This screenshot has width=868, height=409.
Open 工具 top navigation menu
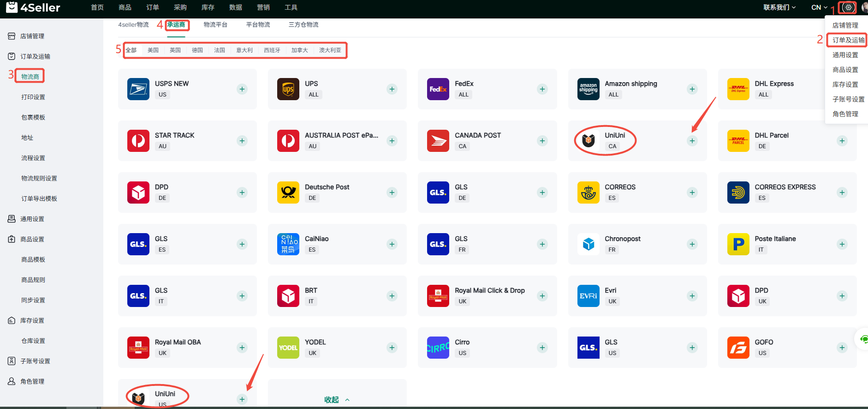pyautogui.click(x=291, y=7)
